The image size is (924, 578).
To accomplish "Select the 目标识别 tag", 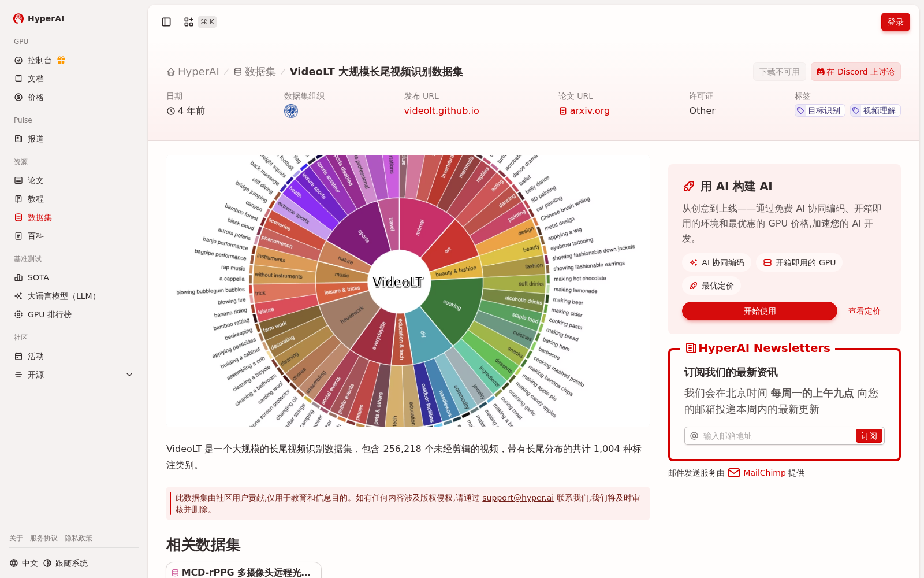I will (x=819, y=110).
